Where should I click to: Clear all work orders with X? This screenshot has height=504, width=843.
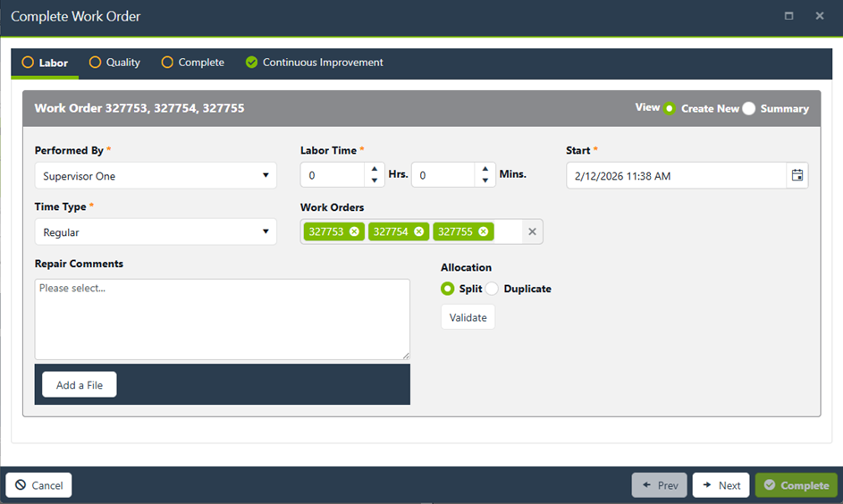532,231
